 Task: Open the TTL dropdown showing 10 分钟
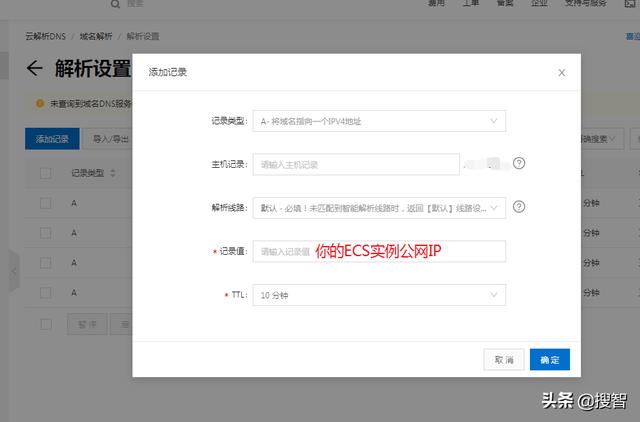click(x=379, y=295)
